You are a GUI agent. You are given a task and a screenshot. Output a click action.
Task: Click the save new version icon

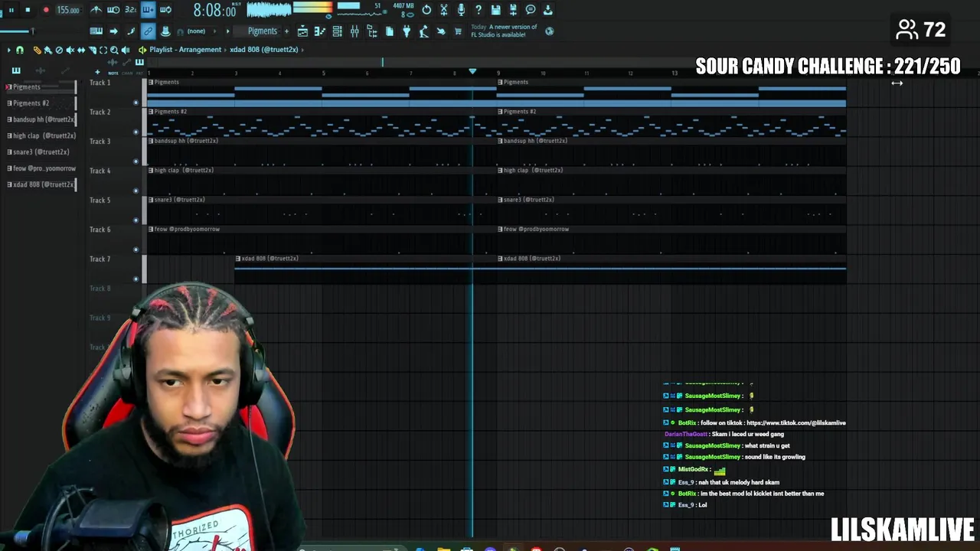tap(513, 10)
